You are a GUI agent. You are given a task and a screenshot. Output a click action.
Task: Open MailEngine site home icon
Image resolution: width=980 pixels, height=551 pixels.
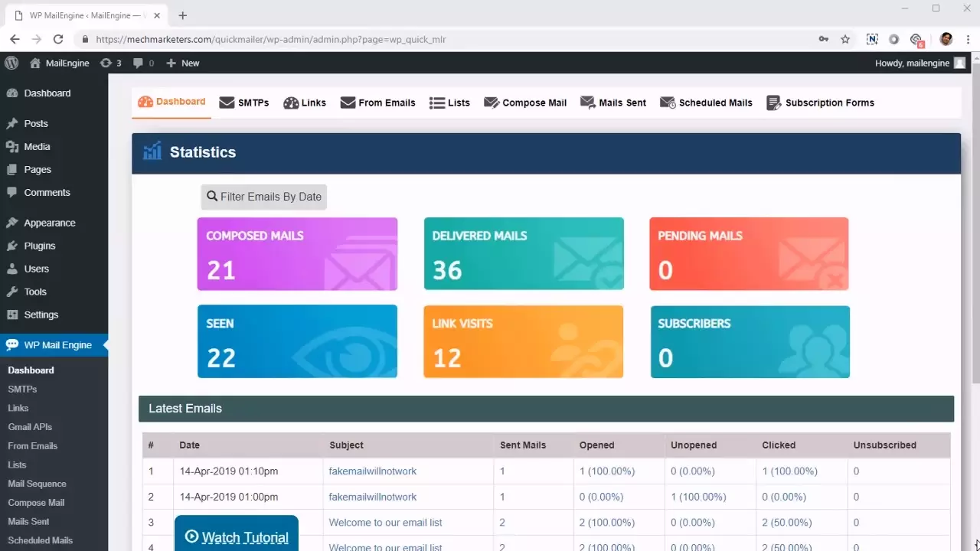[35, 63]
